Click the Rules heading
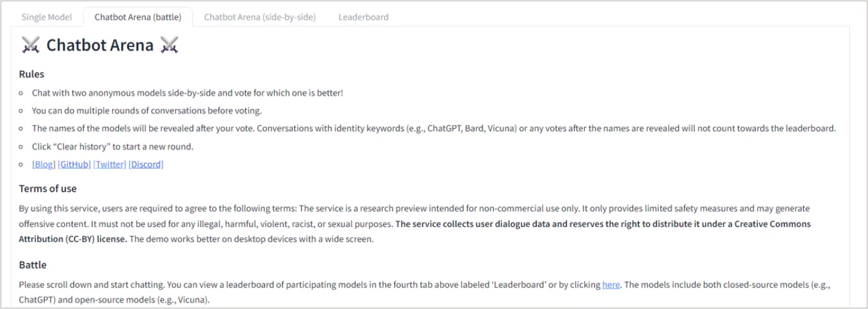 pos(32,74)
